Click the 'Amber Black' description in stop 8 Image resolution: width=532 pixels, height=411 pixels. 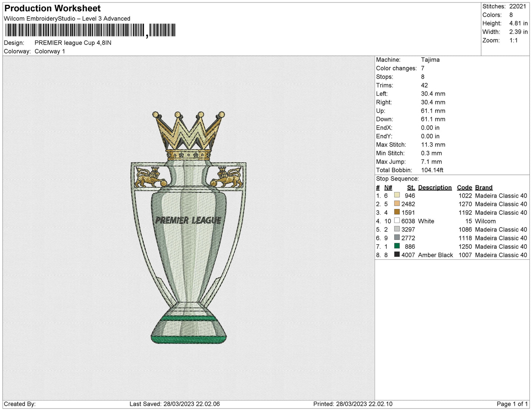tap(436, 255)
